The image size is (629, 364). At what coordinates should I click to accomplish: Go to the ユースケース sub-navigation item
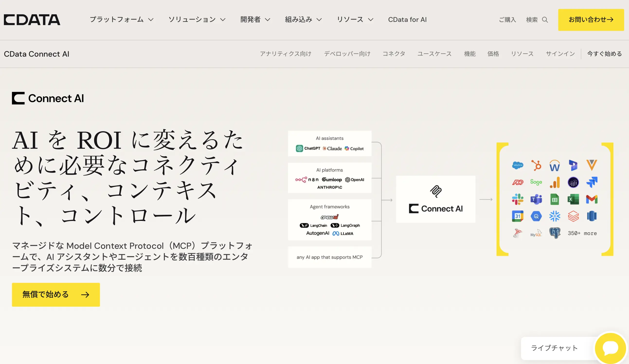click(434, 54)
